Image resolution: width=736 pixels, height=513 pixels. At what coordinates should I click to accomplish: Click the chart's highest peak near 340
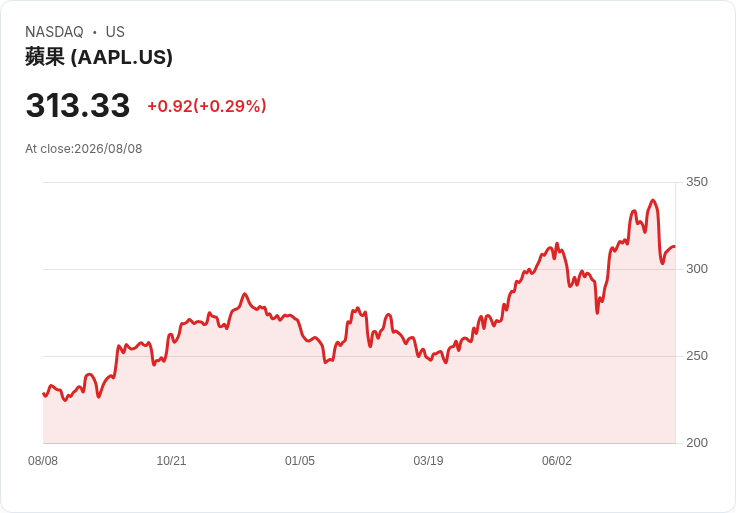tap(653, 200)
